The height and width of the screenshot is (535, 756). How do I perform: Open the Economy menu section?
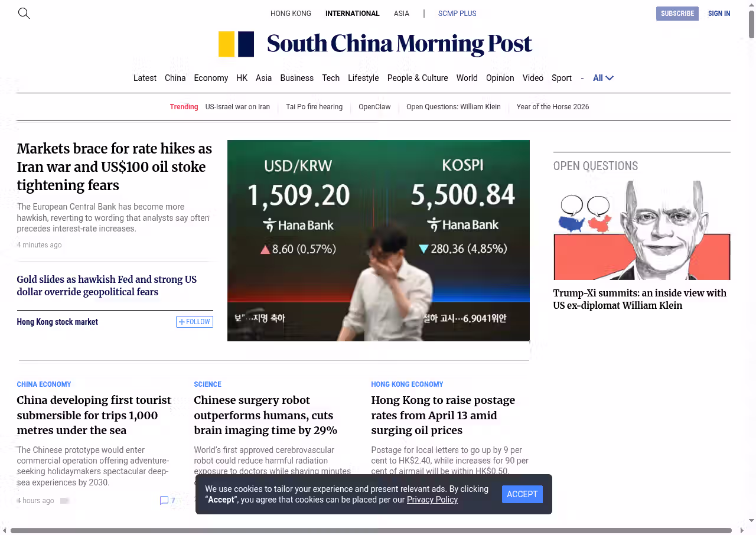coord(211,78)
